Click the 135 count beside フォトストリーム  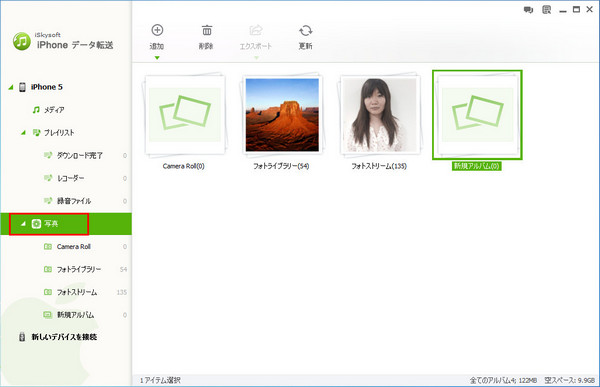point(122,292)
